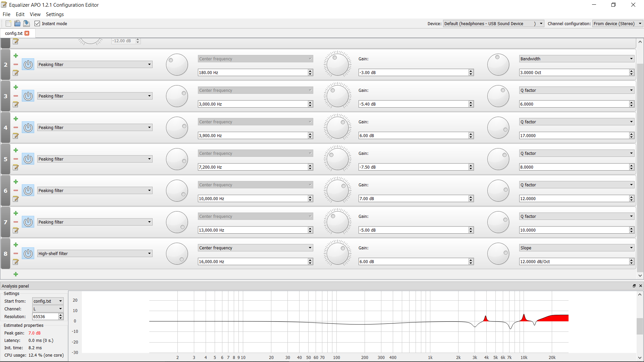
Task: Remove filter row 6 with the minus icon
Action: [16, 190]
